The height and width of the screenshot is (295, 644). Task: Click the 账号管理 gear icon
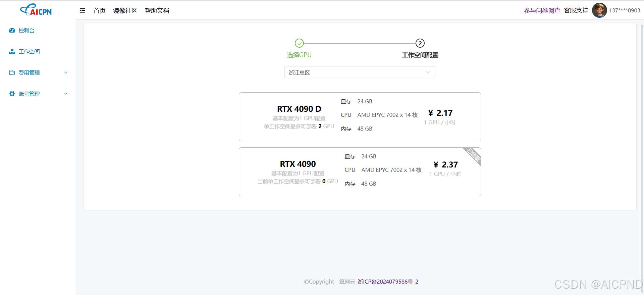pos(12,94)
